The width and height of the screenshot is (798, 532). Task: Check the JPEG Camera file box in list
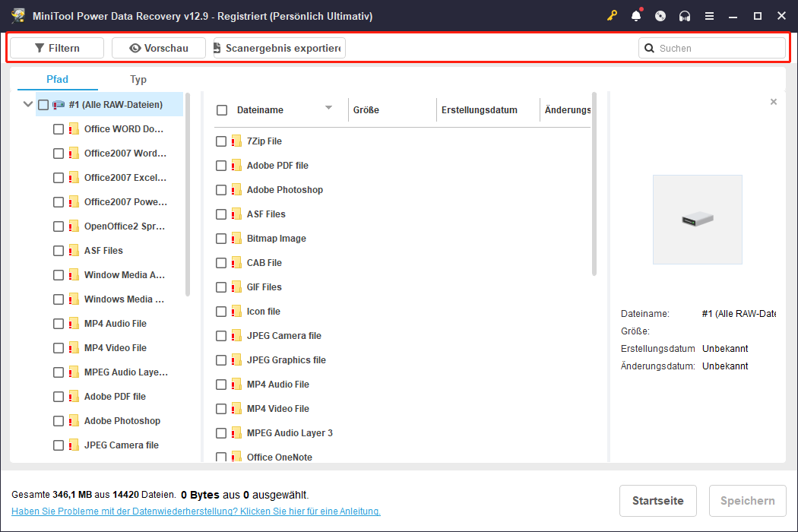(221, 335)
